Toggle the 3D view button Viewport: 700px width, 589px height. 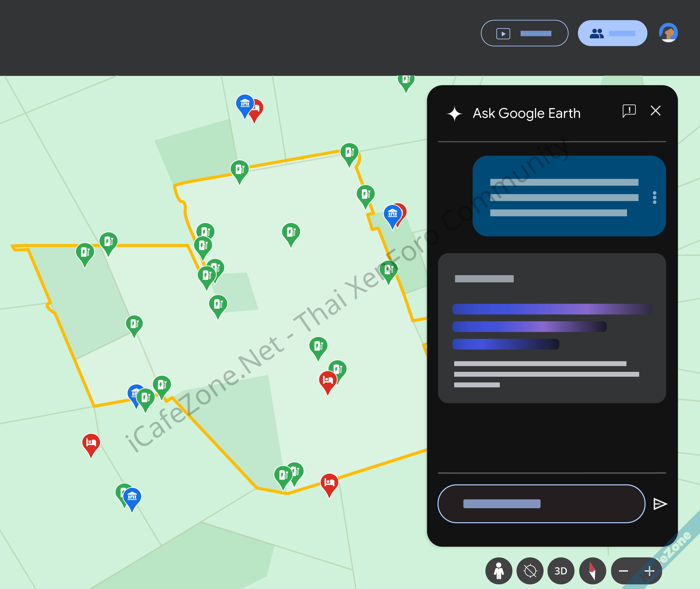tap(561, 571)
